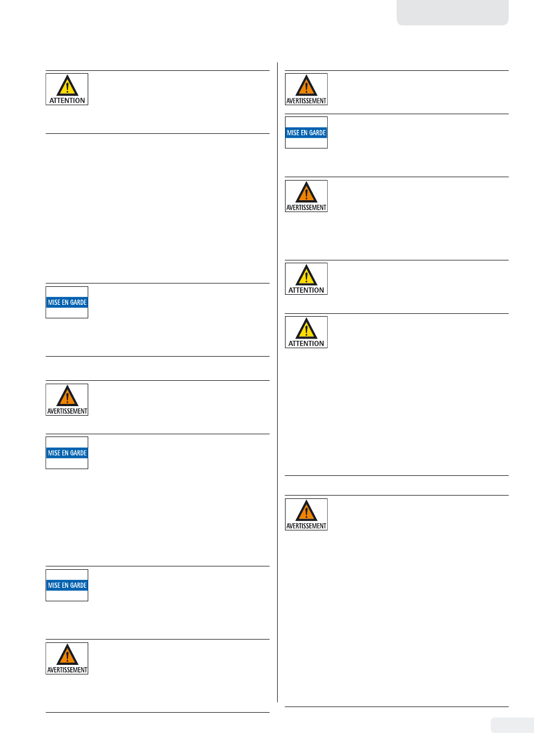Image resolution: width=534 pixels, height=756 pixels.
Task: Click the topmost AVERTISSEMENT icon in right column
Action: click(306, 89)
